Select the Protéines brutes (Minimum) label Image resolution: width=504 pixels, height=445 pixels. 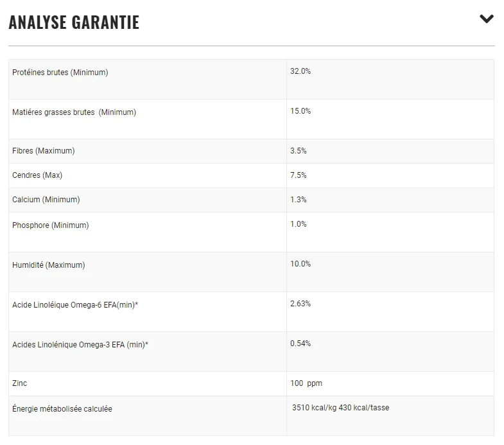(60, 73)
